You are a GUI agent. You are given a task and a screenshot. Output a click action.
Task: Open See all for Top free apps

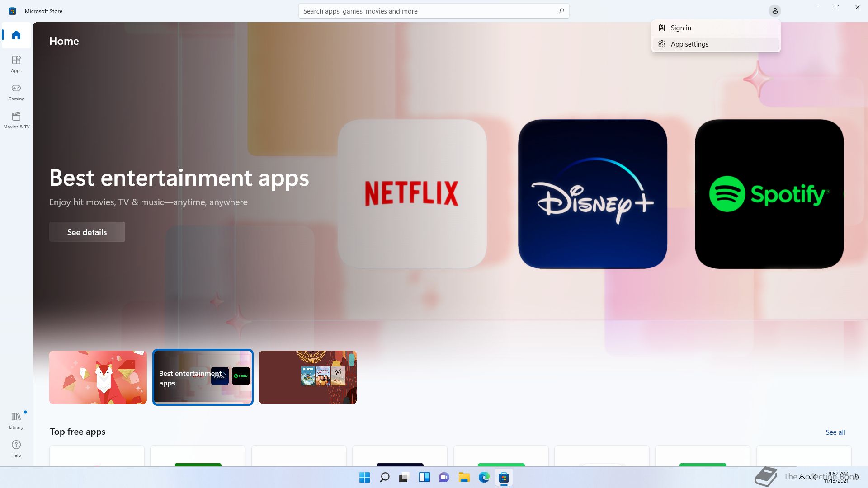coord(835,432)
